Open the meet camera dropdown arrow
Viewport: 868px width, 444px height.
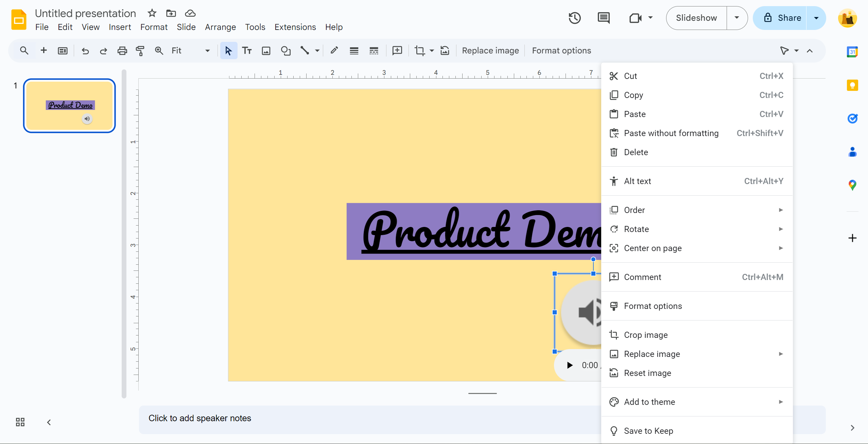coord(650,18)
